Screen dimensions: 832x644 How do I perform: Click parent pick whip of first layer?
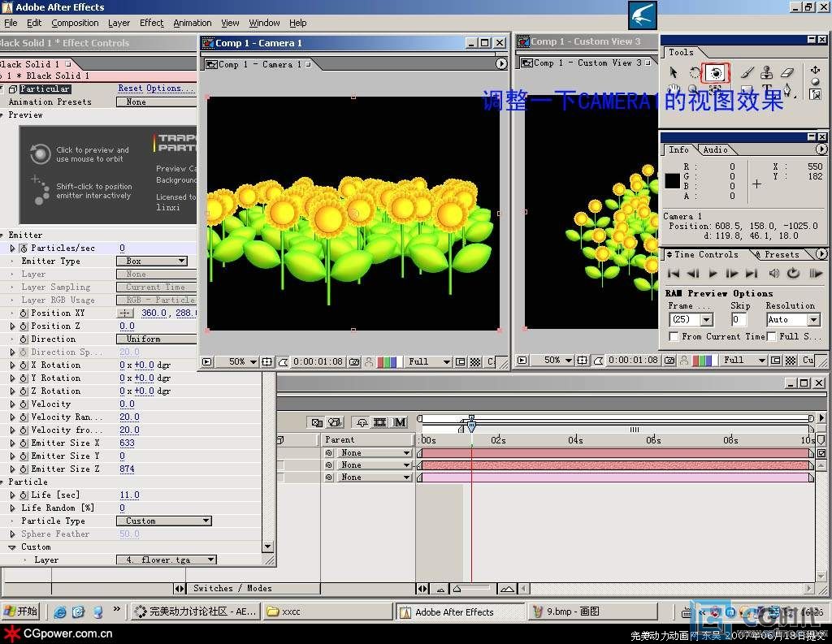tap(330, 453)
